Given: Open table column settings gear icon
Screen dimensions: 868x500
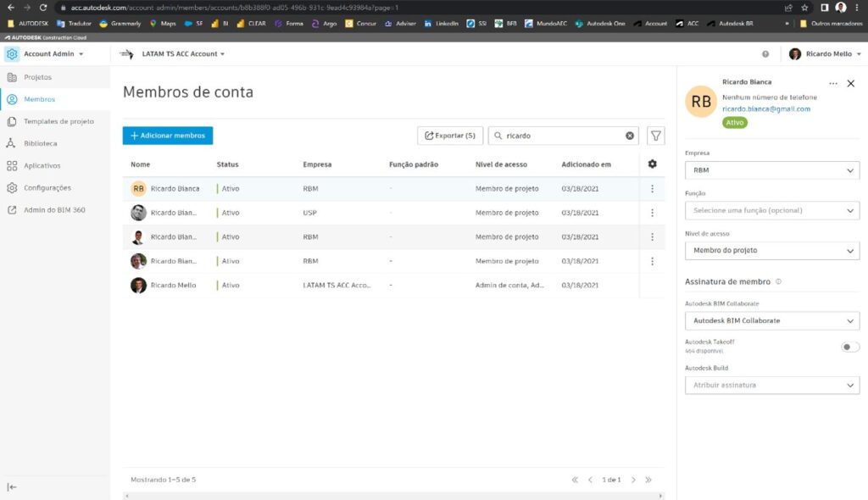Looking at the screenshot, I should (x=652, y=164).
